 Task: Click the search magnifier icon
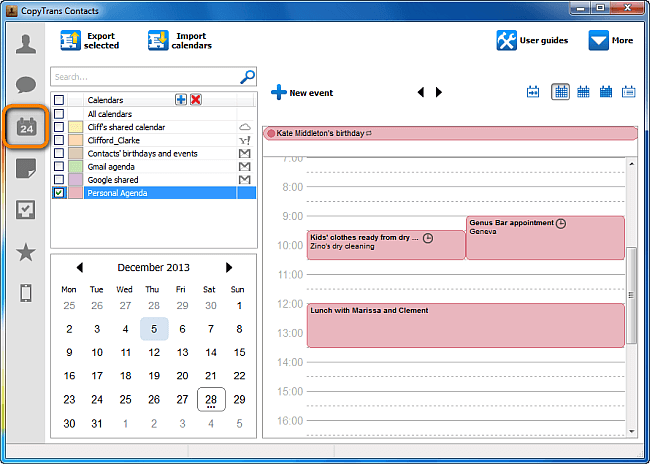click(x=247, y=76)
